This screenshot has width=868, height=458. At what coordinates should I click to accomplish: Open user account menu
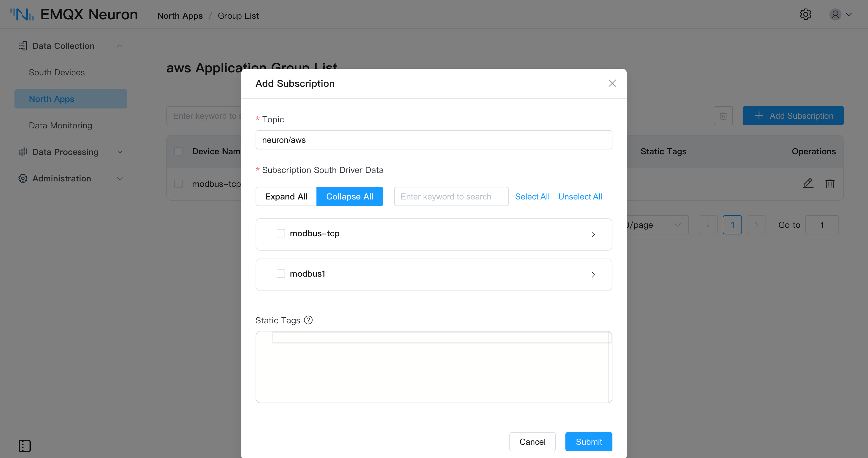click(840, 14)
